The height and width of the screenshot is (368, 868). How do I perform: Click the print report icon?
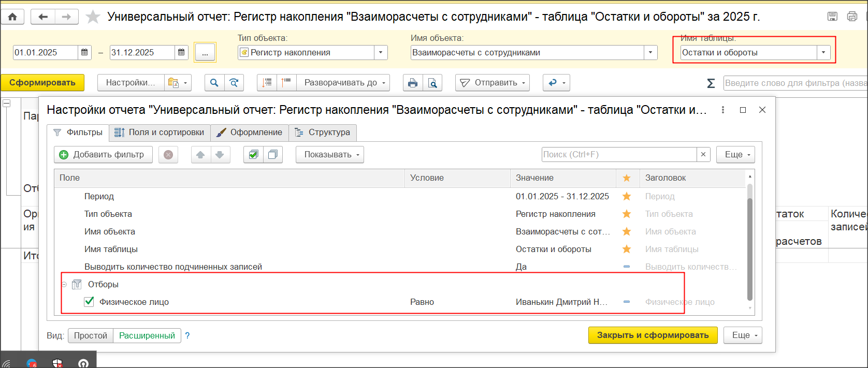(x=413, y=83)
